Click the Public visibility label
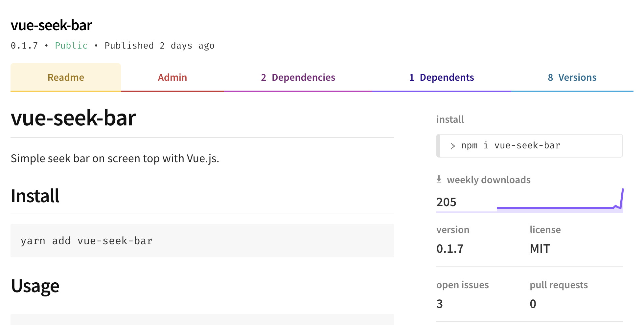The width and height of the screenshot is (644, 325). click(x=71, y=46)
